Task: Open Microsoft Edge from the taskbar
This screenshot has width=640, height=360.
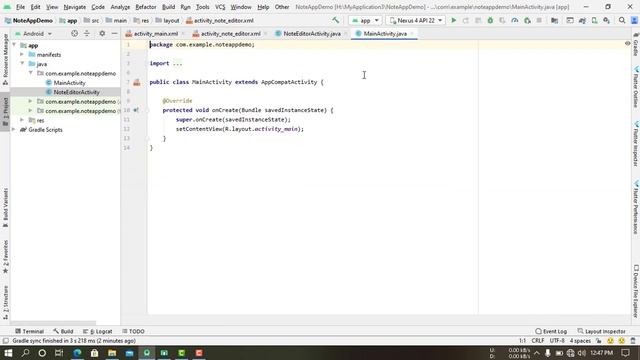Action: tap(77, 353)
